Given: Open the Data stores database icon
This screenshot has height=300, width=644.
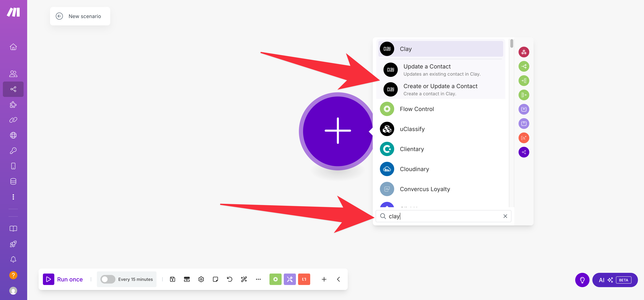Looking at the screenshot, I should [13, 181].
